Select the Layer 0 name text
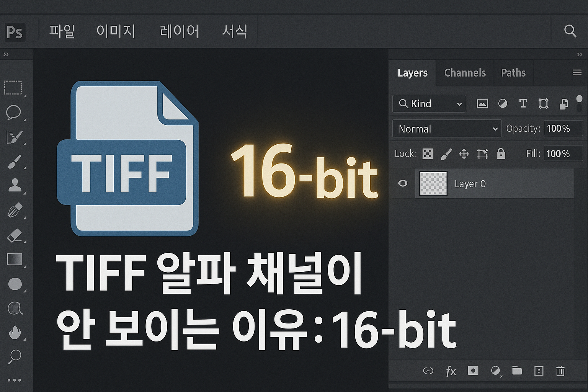588x392 pixels. tap(470, 184)
